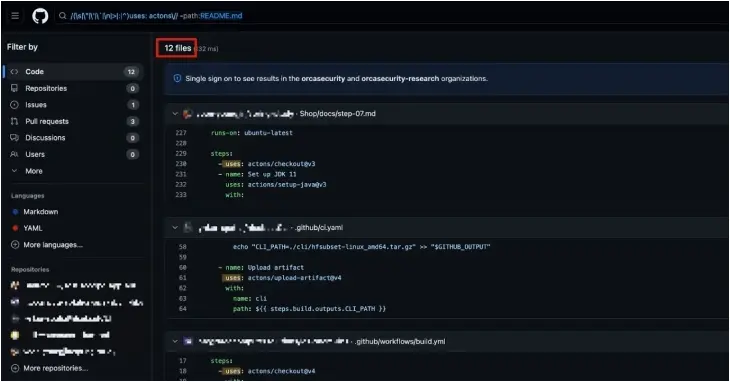
Task: Collapse the step-07.md result
Action: click(175, 114)
